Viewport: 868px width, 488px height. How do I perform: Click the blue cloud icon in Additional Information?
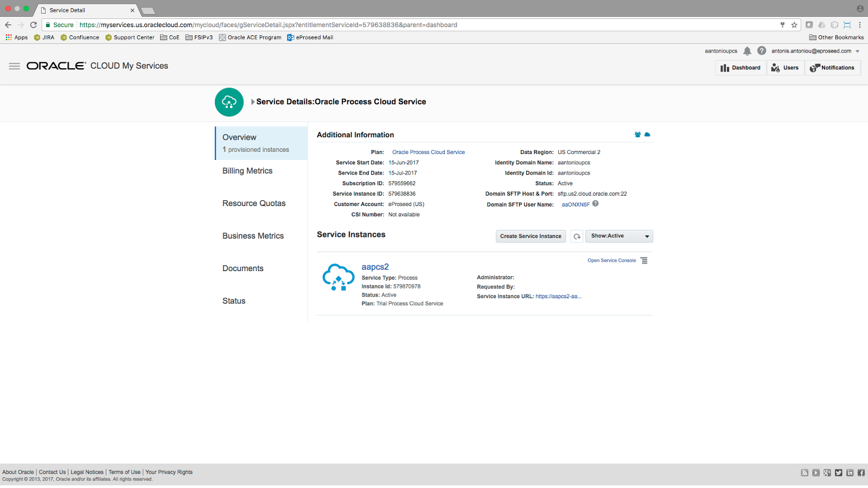[647, 134]
